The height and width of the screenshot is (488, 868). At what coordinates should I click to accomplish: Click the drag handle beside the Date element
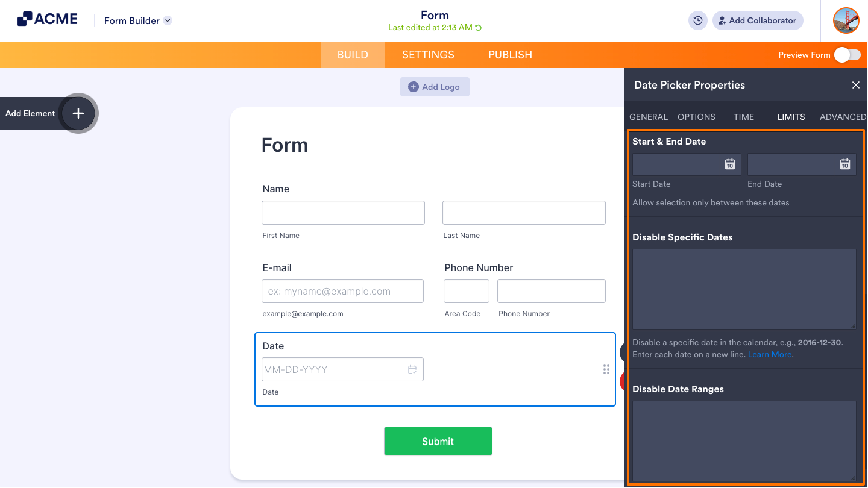pos(606,369)
